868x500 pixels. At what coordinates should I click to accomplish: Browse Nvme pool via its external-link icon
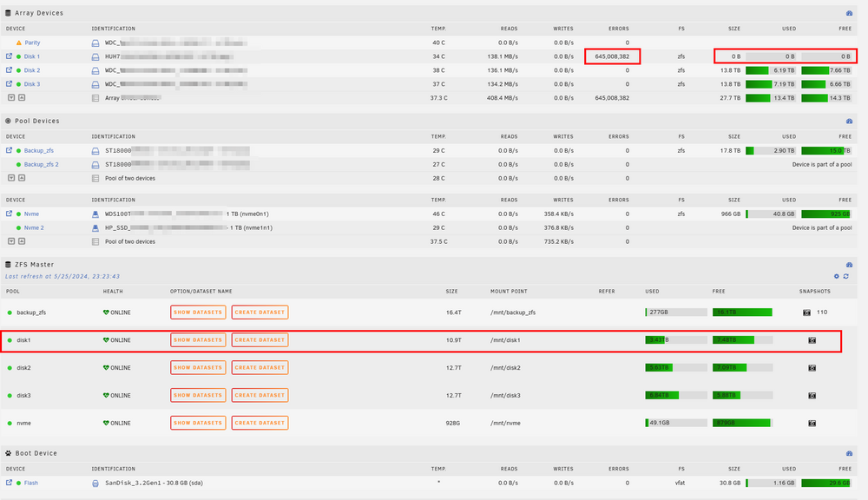(9, 214)
